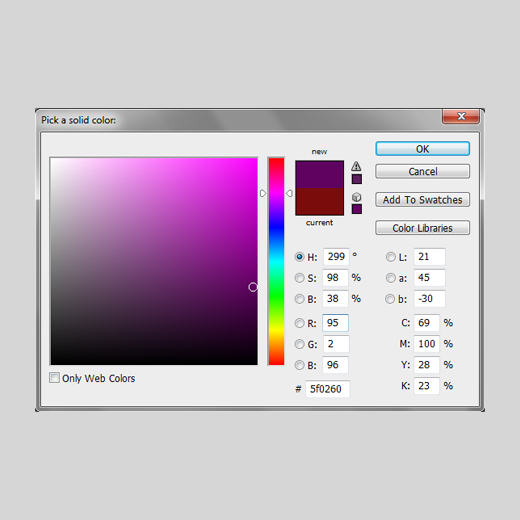Screen dimensions: 520x520
Task: Select the Lab b channel radio button
Action: pyautogui.click(x=390, y=299)
